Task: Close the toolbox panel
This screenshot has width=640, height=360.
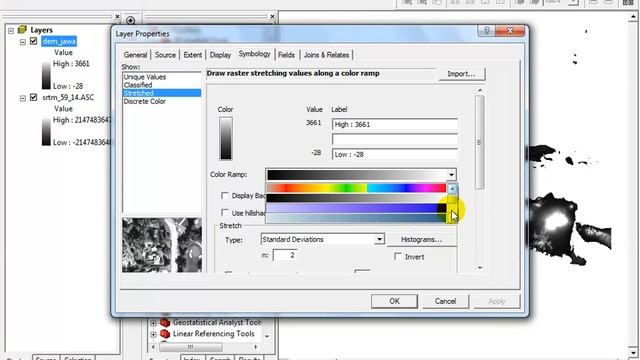Action: pyautogui.click(x=272, y=17)
